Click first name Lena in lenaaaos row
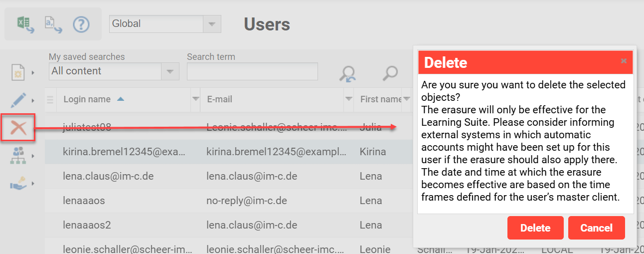The height and width of the screenshot is (254, 644). [x=371, y=201]
